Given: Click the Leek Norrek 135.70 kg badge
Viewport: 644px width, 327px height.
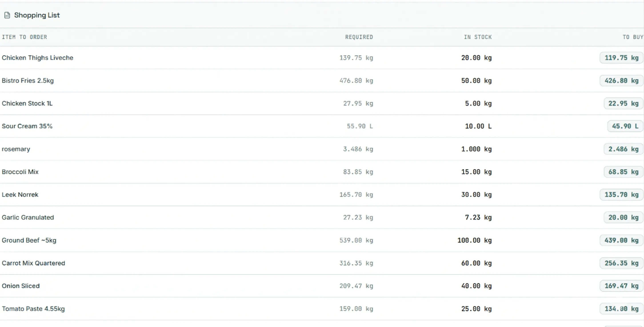Looking at the screenshot, I should (x=621, y=195).
